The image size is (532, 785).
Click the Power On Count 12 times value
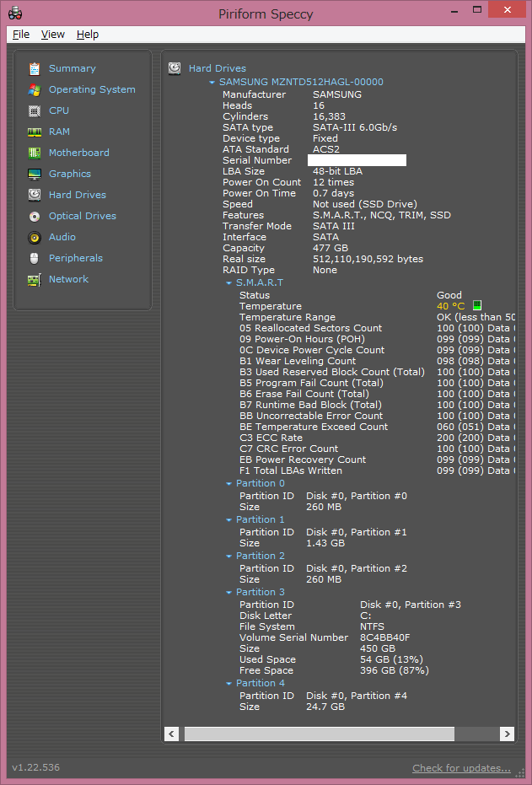click(x=333, y=182)
